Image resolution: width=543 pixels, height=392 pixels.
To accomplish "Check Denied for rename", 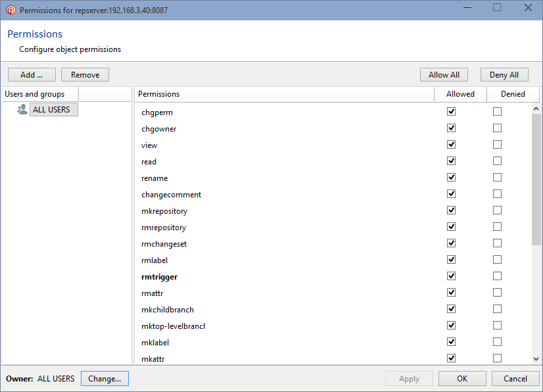I will (497, 178).
